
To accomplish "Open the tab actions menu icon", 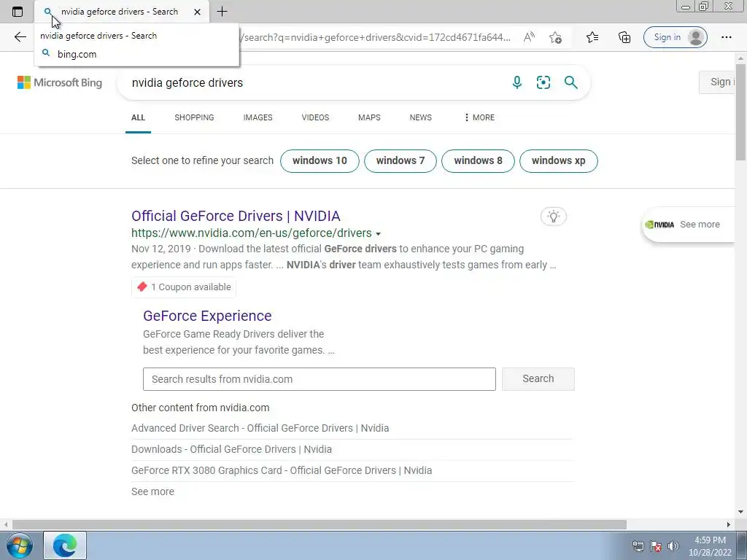I will pyautogui.click(x=18, y=12).
